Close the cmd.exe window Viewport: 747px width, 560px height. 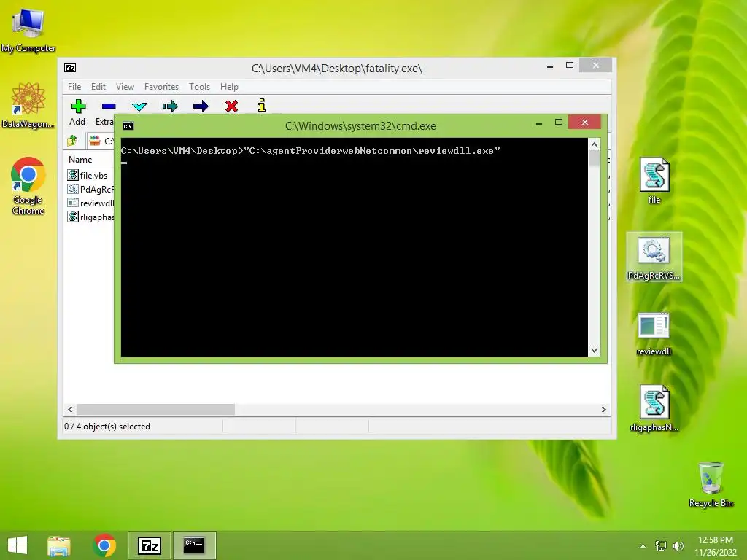585,122
